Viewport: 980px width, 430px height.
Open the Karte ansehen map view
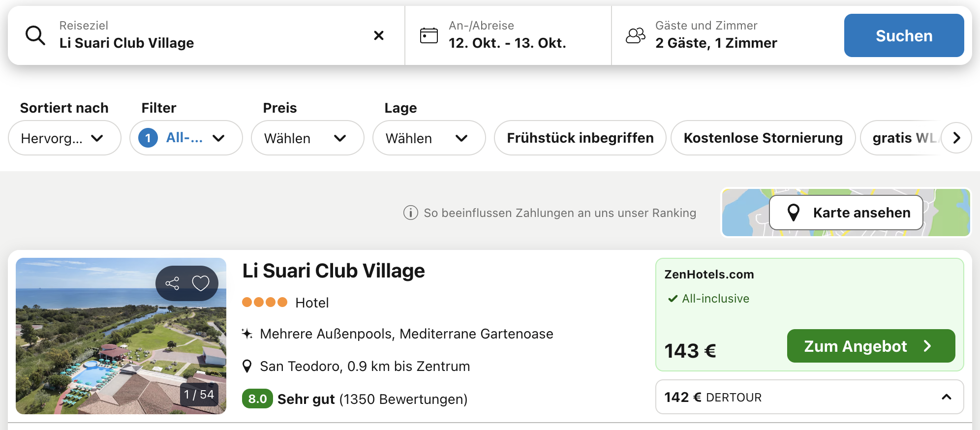coord(846,213)
